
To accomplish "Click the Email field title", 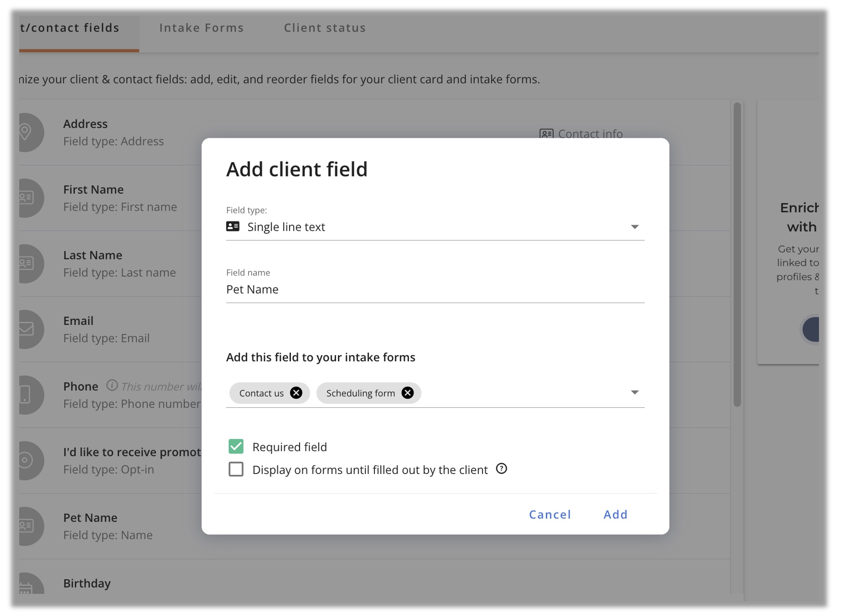I will click(x=78, y=321).
